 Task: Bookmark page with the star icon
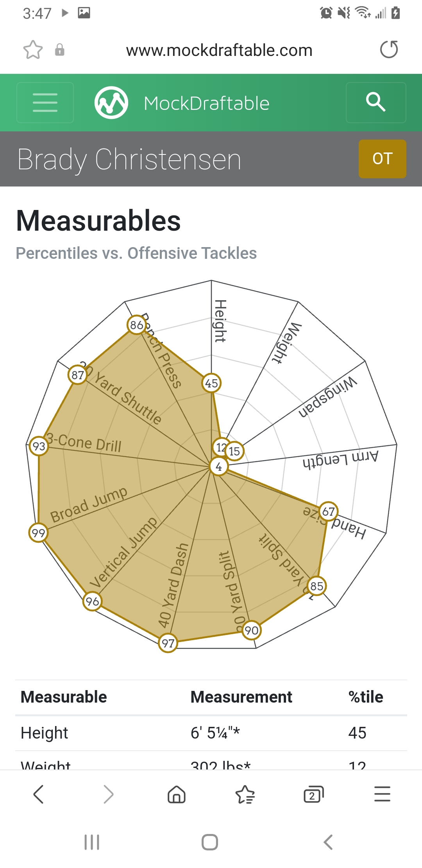point(33,50)
